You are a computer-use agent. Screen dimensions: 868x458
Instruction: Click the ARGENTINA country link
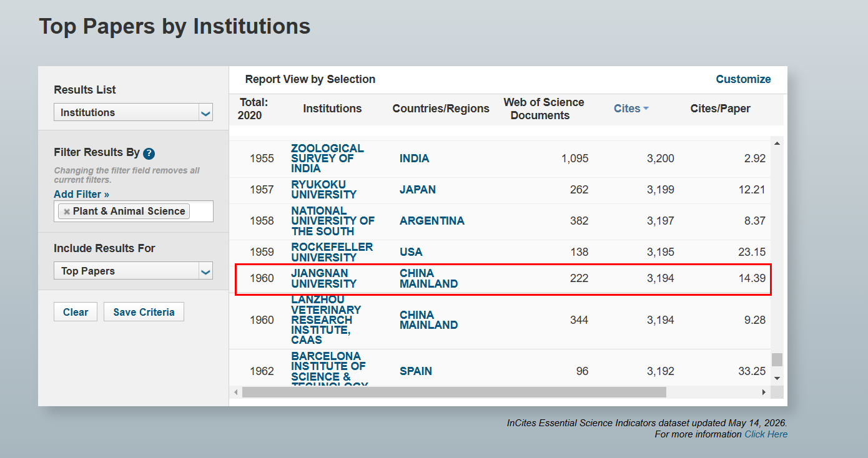(x=432, y=221)
